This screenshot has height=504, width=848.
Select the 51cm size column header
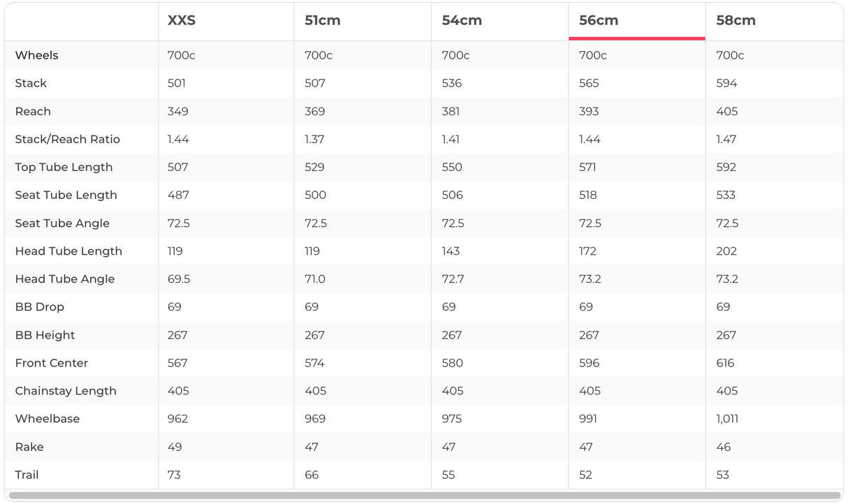(x=323, y=20)
